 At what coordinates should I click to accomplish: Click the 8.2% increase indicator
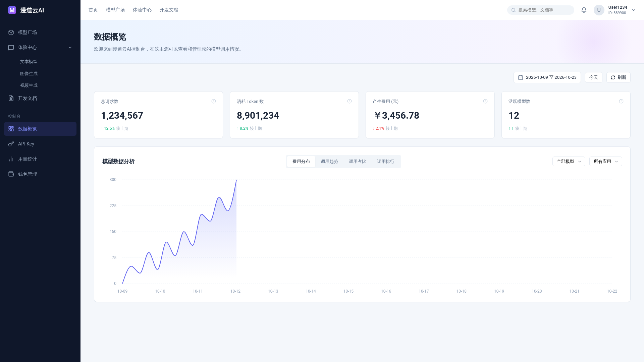(x=243, y=128)
